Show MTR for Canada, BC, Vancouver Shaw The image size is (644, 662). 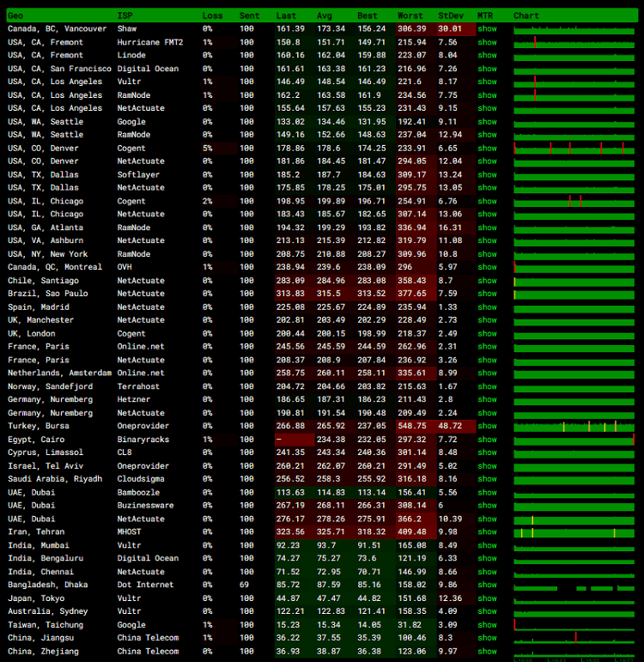click(487, 28)
